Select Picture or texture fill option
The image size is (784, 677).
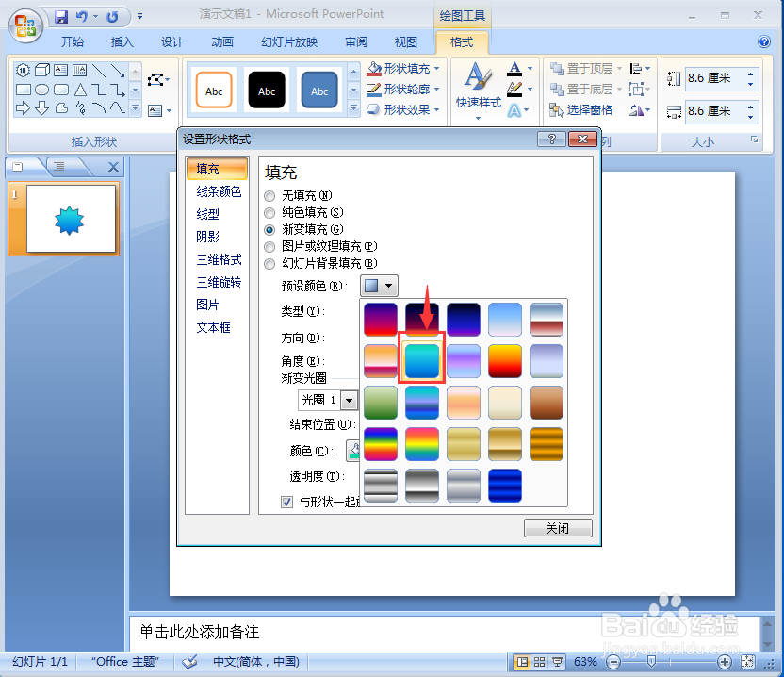click(270, 247)
